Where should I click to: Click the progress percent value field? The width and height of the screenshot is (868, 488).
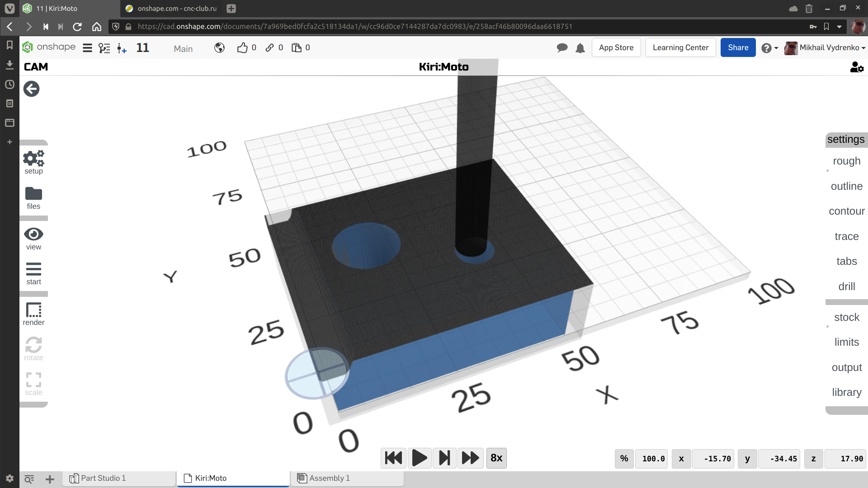click(x=653, y=459)
